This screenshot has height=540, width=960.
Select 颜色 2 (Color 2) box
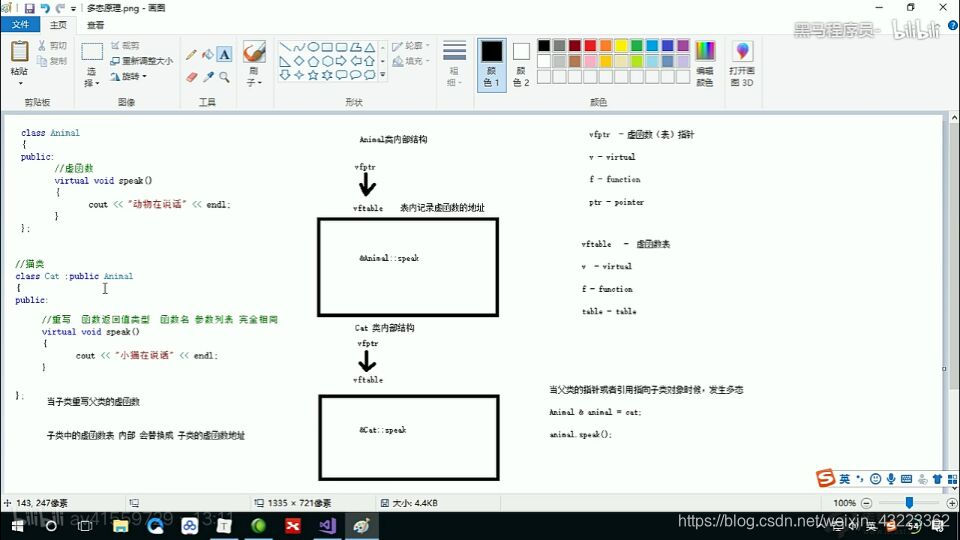(x=521, y=64)
